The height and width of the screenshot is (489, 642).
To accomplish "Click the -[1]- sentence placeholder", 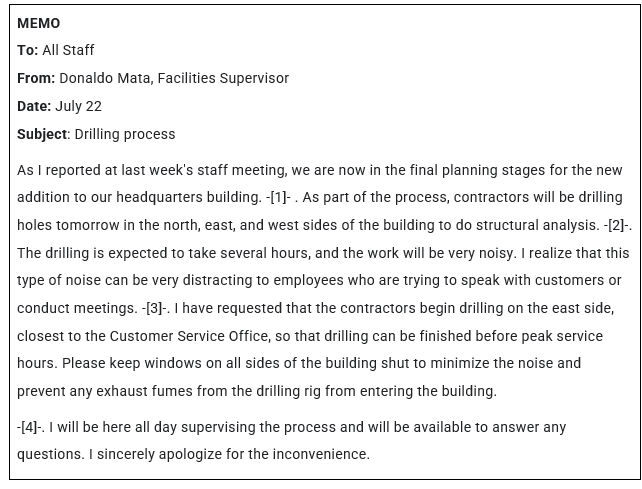I will pos(282,197).
